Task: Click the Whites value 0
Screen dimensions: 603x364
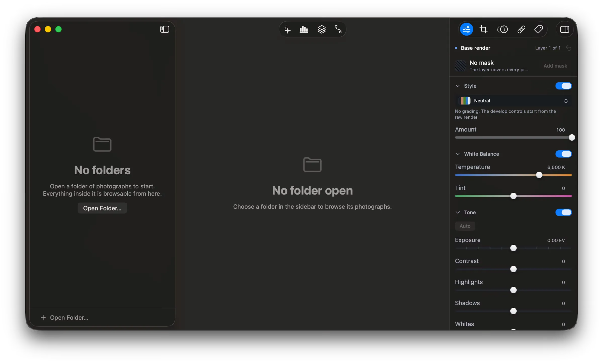Action: [x=563, y=325]
